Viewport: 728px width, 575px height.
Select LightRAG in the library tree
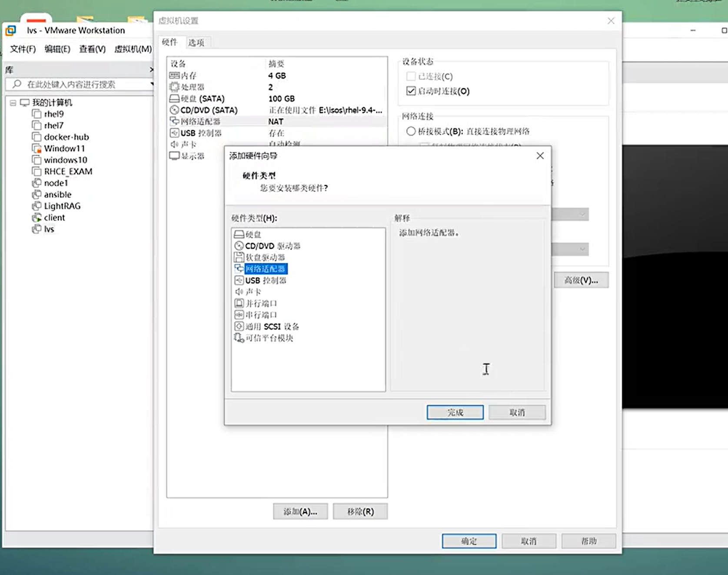(62, 206)
